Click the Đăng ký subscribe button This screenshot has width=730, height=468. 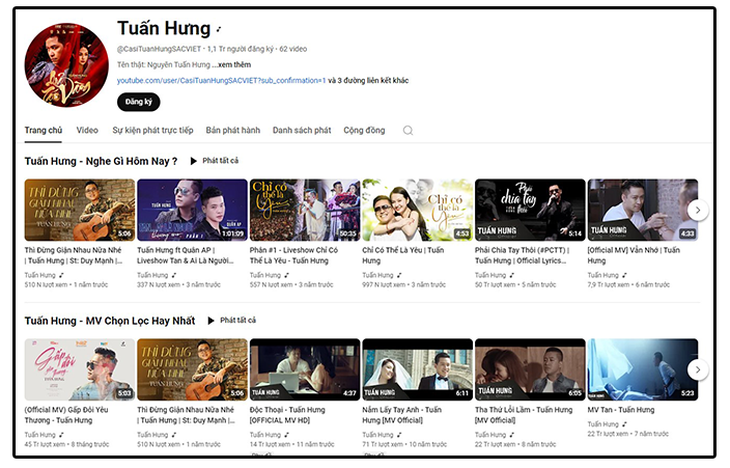138,102
